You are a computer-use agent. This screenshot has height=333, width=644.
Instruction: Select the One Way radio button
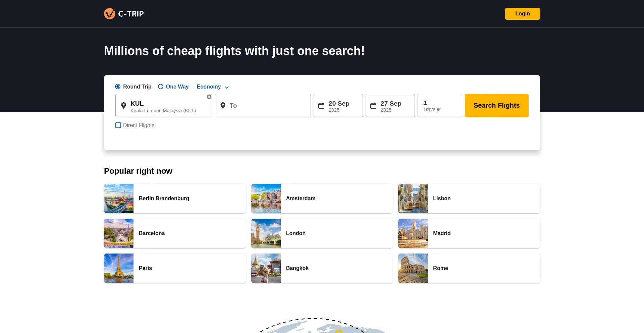(161, 87)
